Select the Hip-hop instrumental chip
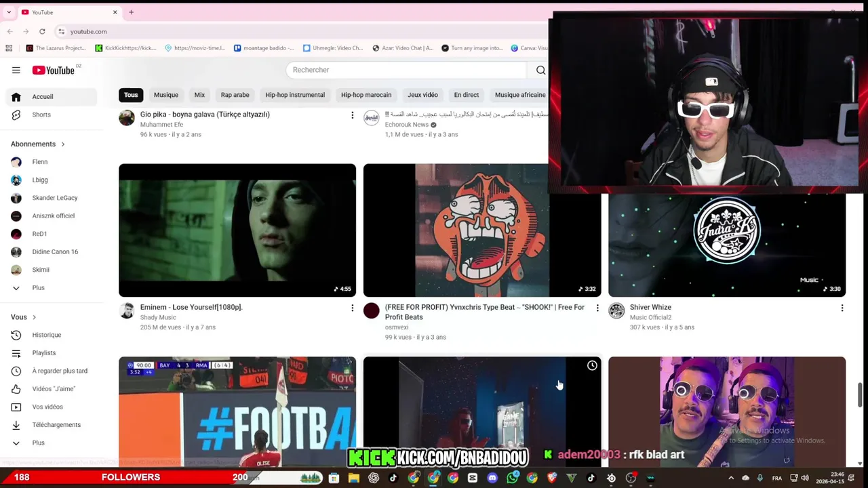 [295, 95]
